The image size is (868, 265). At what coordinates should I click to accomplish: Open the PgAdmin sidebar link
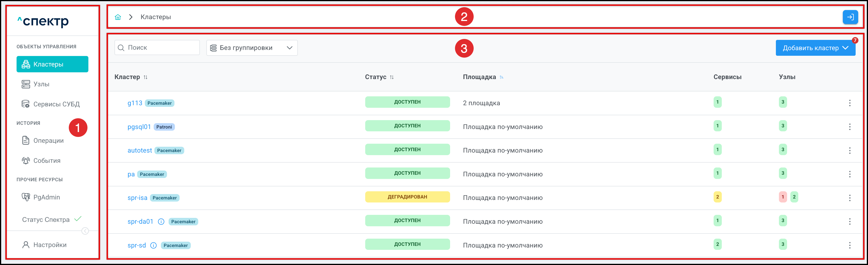coord(46,197)
